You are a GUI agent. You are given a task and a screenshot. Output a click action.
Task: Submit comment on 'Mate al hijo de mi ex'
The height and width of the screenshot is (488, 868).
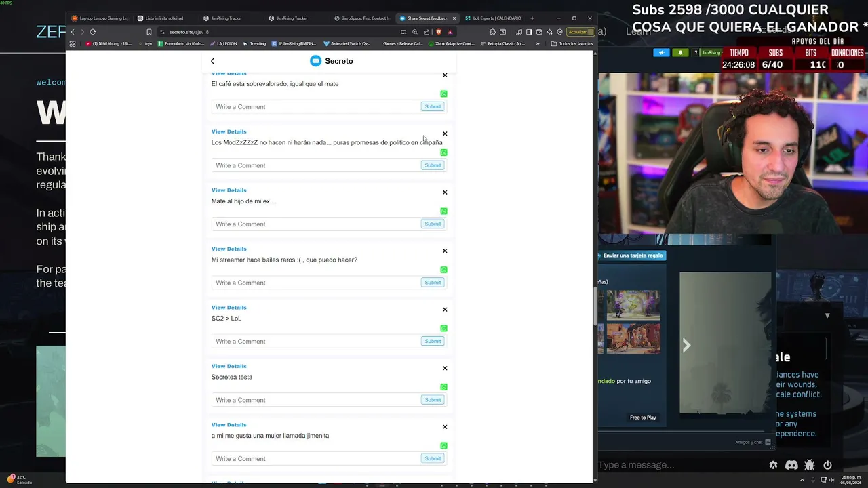click(x=433, y=224)
